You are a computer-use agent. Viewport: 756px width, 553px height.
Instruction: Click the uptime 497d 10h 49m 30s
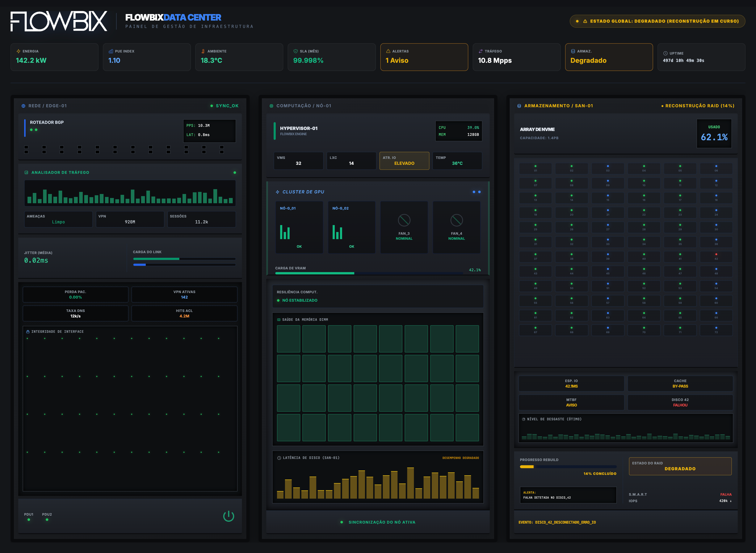point(683,61)
